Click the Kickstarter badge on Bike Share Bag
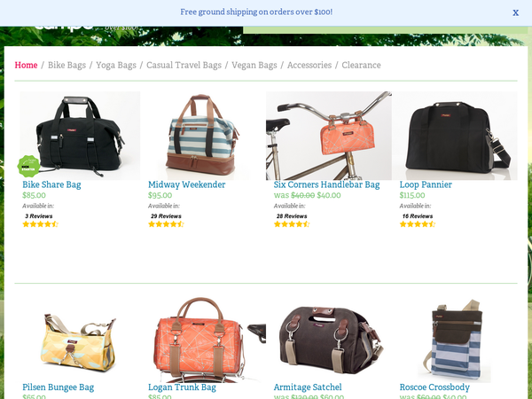This screenshot has width=532, height=399. (x=28, y=167)
